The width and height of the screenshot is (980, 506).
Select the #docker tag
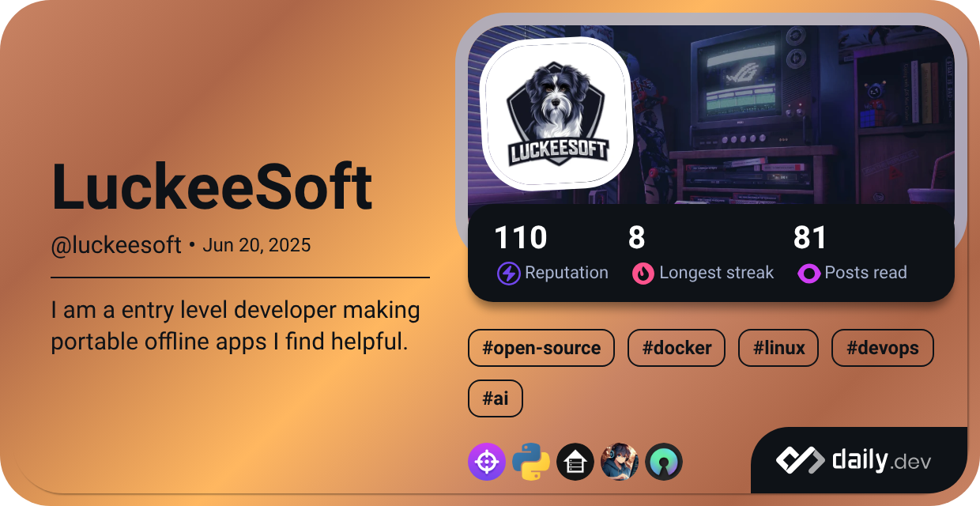677,348
